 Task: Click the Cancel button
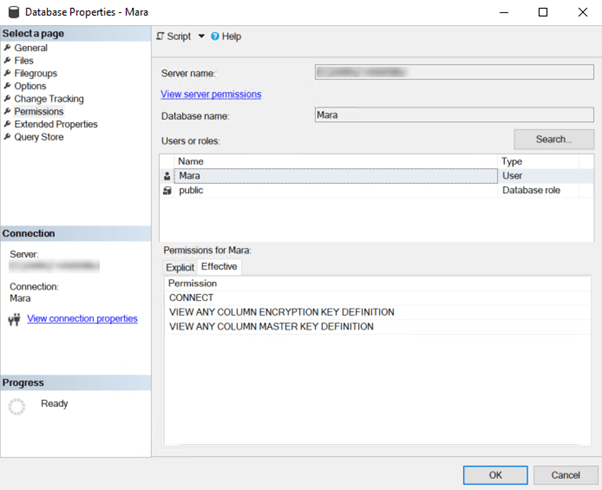click(x=565, y=475)
